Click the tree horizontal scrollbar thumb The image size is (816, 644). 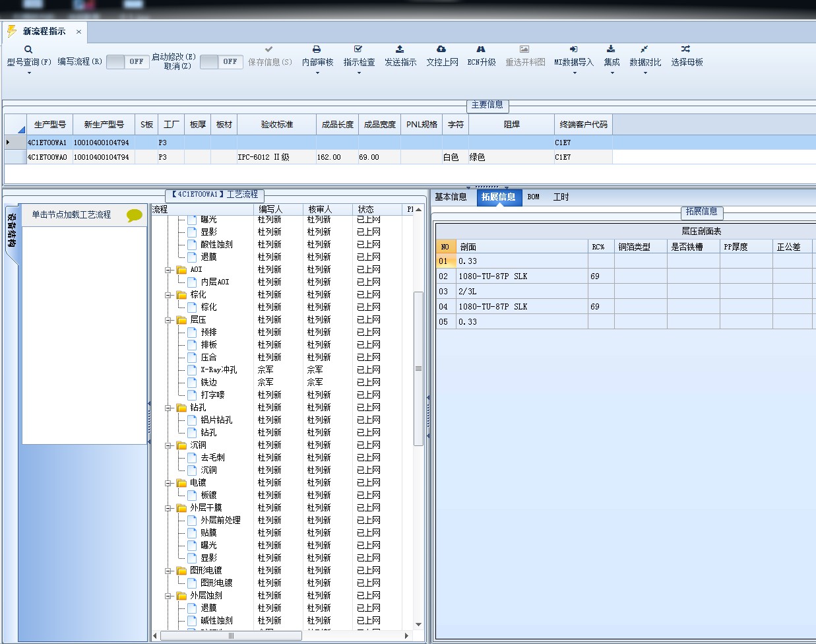click(231, 636)
